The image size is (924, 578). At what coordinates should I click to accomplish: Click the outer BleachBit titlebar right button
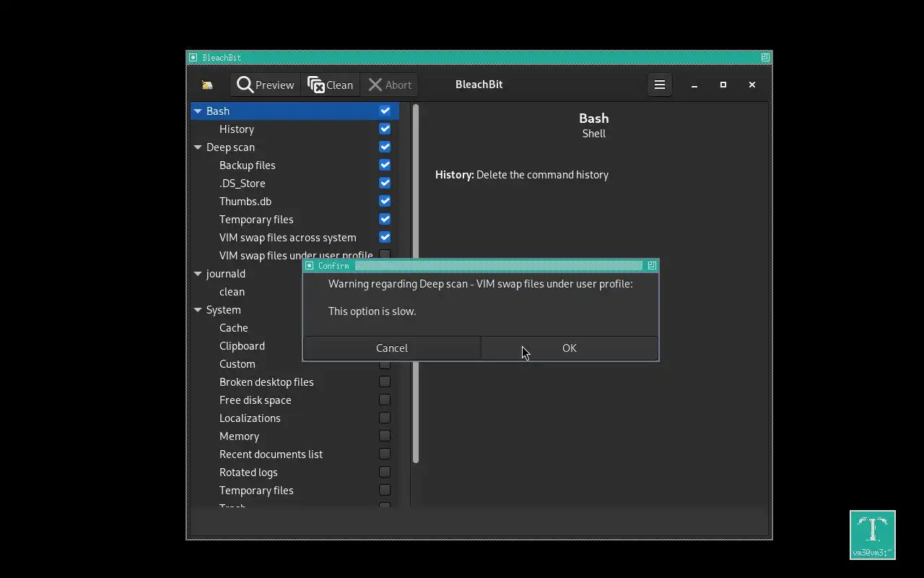pyautogui.click(x=765, y=57)
